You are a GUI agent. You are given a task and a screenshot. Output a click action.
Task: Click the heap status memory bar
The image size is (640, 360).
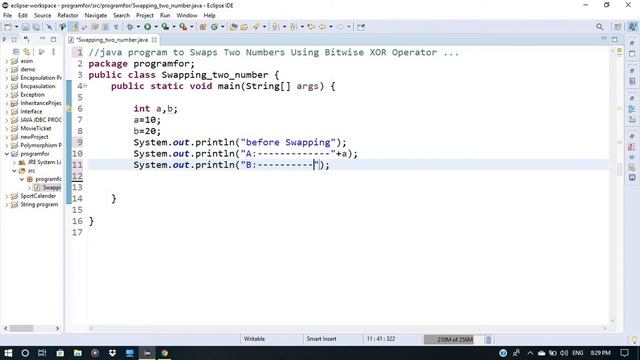click(454, 340)
